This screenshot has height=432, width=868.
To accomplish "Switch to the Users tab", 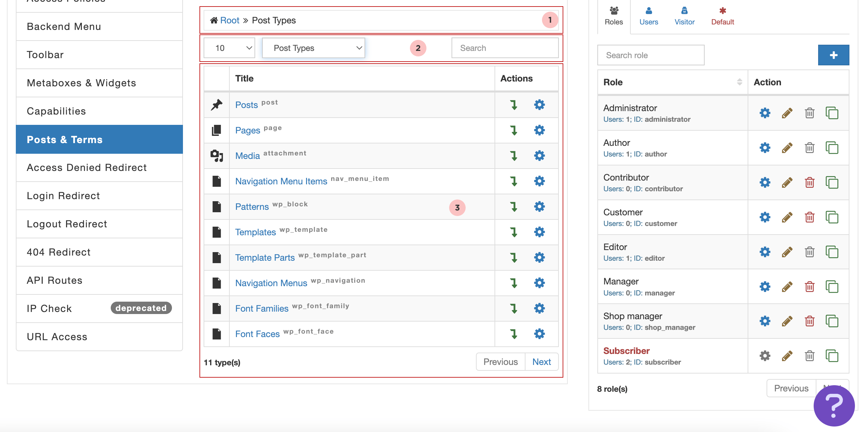I will [x=649, y=17].
